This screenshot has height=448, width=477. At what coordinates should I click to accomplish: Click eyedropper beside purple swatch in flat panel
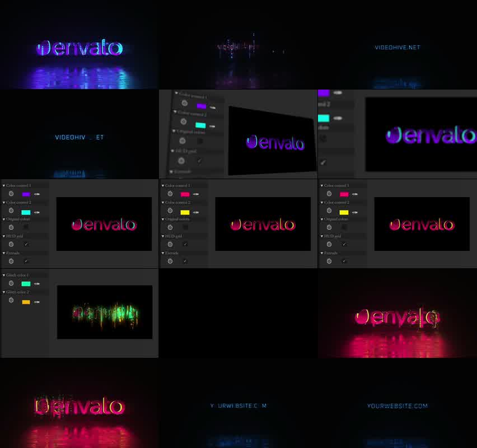(37, 194)
